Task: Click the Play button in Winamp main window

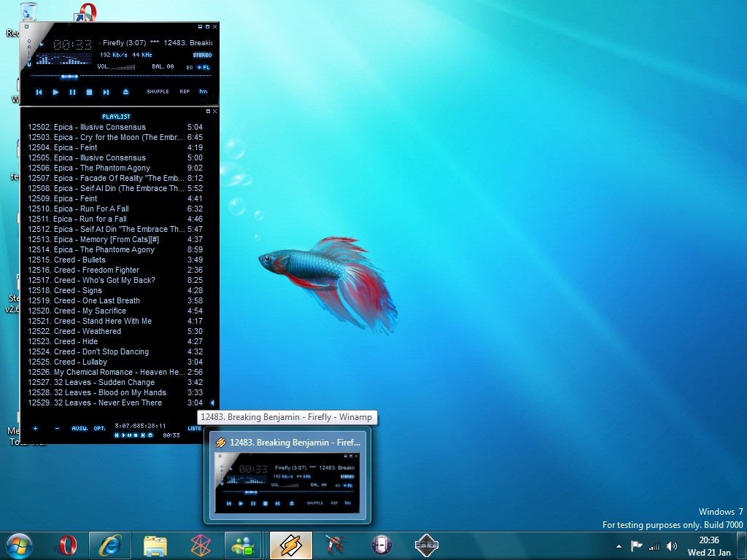Action: (x=55, y=92)
